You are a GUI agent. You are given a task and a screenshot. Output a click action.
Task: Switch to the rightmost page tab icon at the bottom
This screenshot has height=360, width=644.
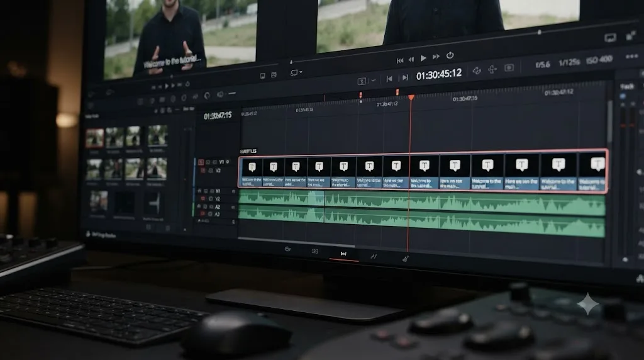point(406,259)
